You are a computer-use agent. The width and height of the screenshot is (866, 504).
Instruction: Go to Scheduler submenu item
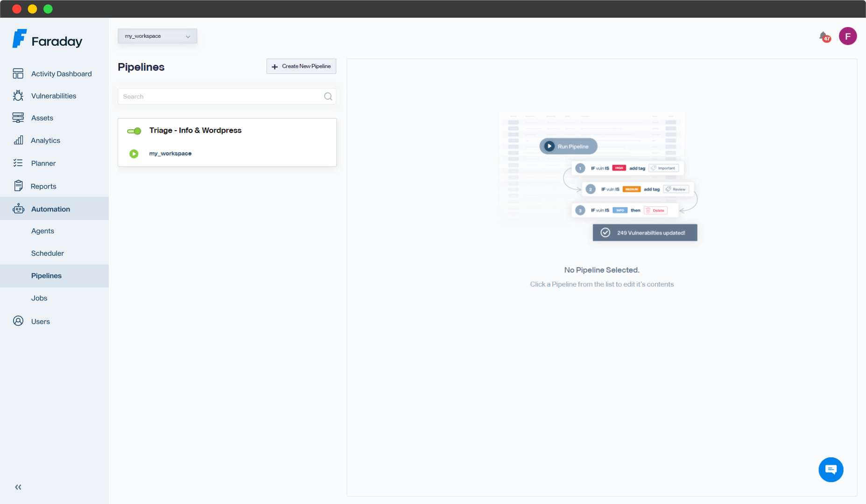click(x=48, y=253)
